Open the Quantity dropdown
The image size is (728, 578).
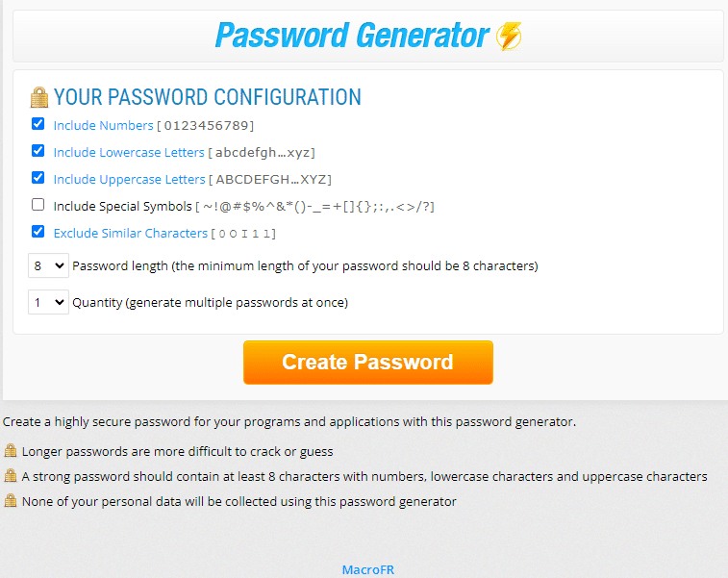(x=48, y=302)
